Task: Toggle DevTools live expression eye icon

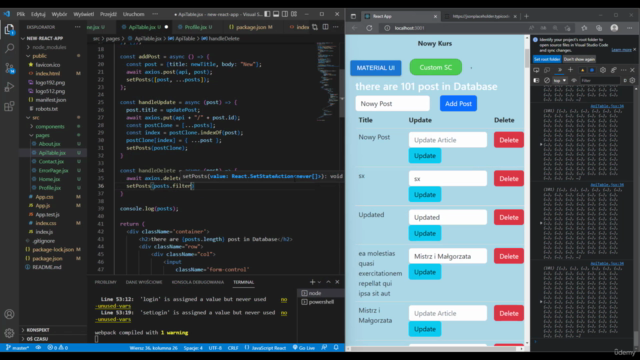Action: pyautogui.click(x=574, y=80)
